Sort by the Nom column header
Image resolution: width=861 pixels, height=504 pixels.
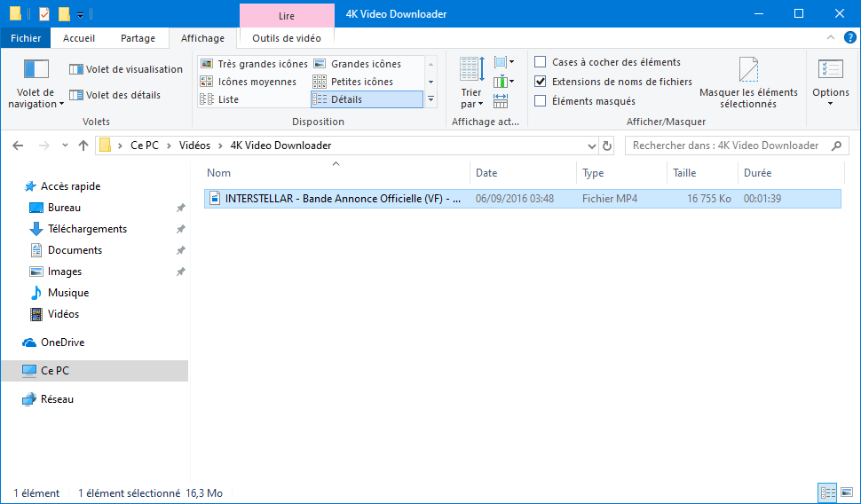pyautogui.click(x=336, y=172)
